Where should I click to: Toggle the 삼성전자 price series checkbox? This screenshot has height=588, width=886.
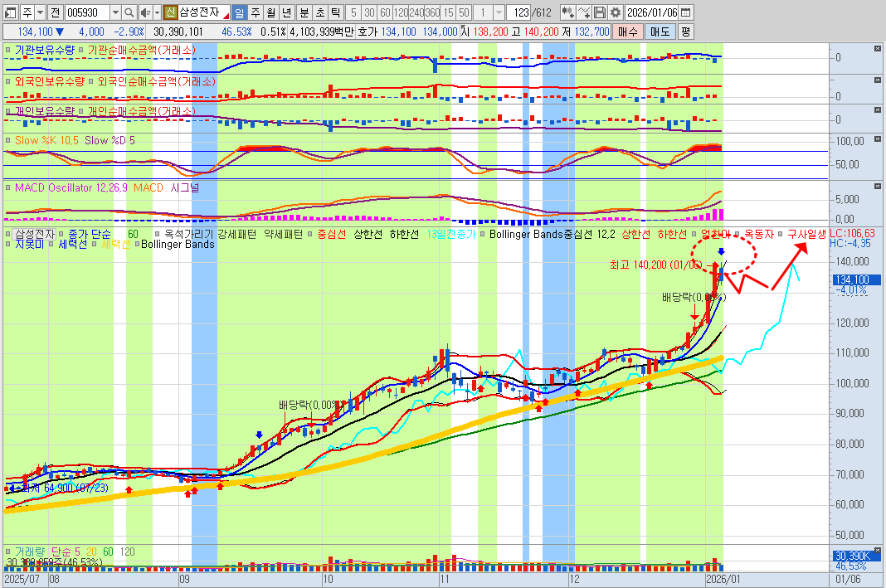pyautogui.click(x=9, y=234)
